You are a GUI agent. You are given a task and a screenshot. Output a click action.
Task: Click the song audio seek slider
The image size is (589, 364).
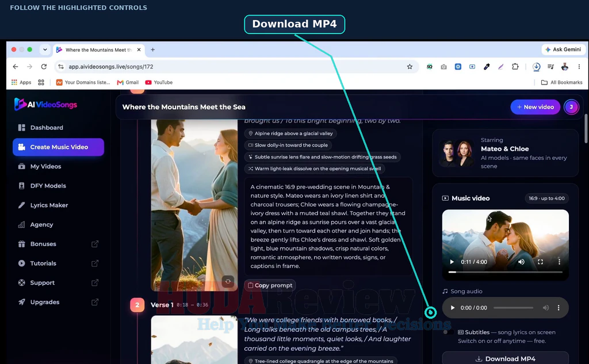[513, 308]
